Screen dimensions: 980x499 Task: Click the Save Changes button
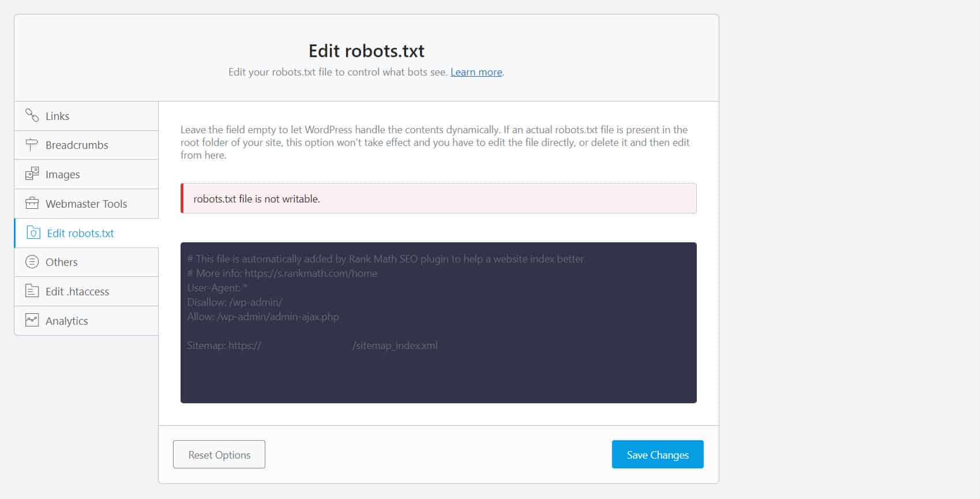(657, 454)
